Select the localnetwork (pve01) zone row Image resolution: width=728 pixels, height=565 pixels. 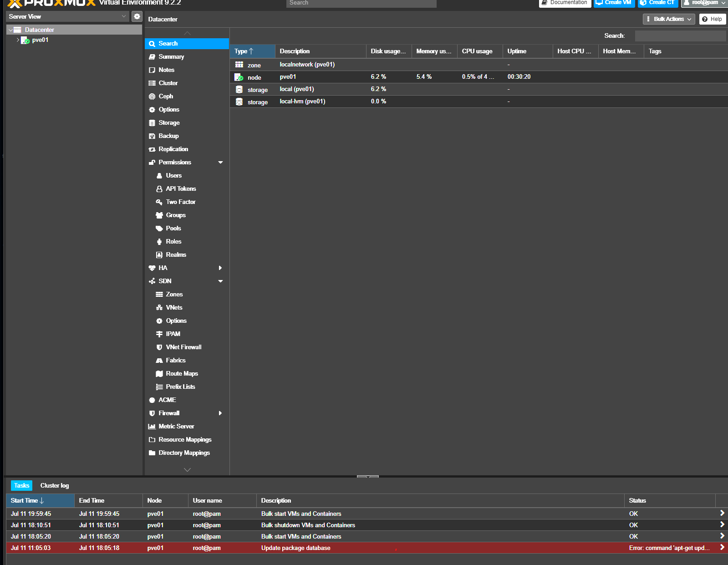point(479,65)
